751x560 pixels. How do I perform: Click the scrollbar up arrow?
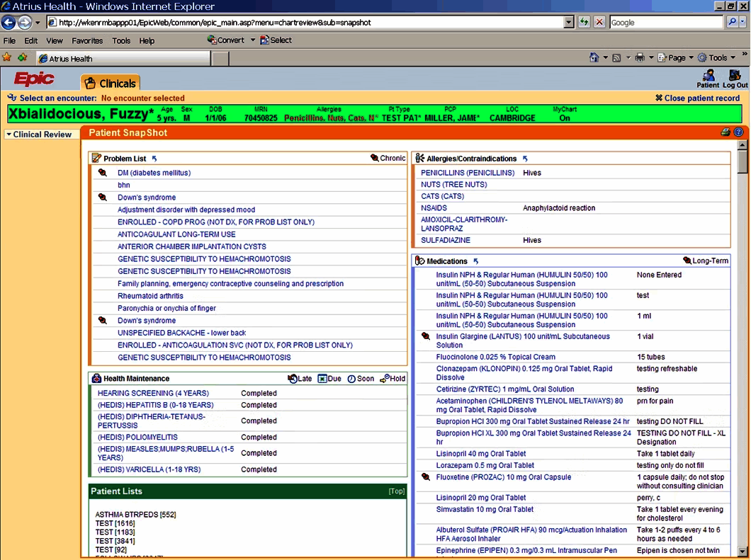742,144
